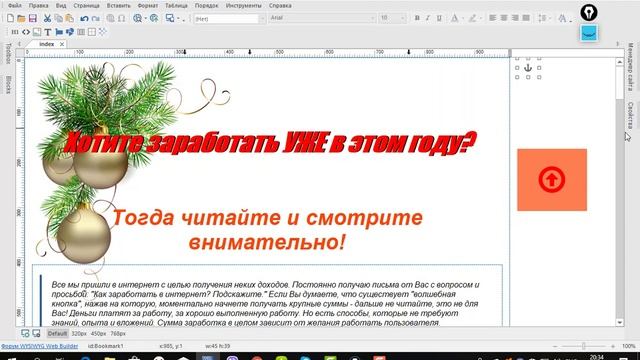Open the Страница menu
The width and height of the screenshot is (640, 360).
click(87, 6)
